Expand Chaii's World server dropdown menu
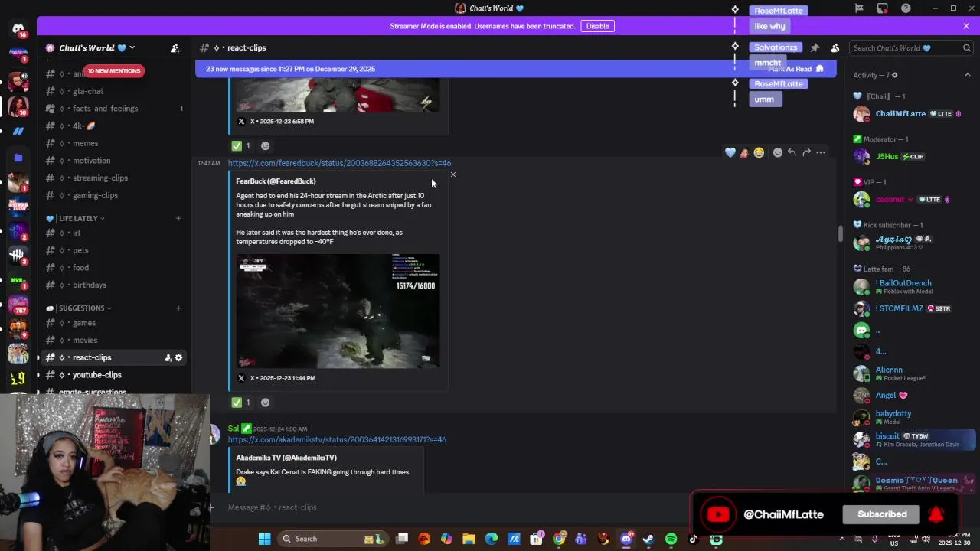This screenshot has height=551, width=980. 132,47
